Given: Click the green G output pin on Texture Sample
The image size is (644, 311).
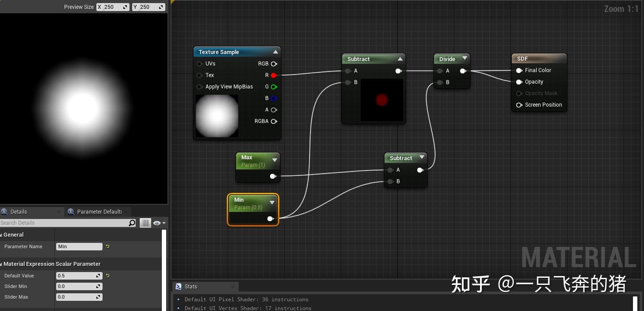Looking at the screenshot, I should click(x=274, y=87).
